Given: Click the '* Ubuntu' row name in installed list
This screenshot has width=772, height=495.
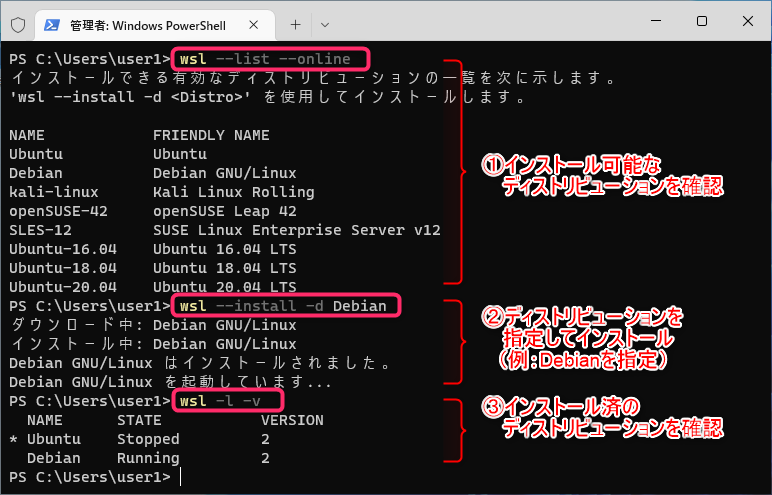Looking at the screenshot, I should point(45,439).
